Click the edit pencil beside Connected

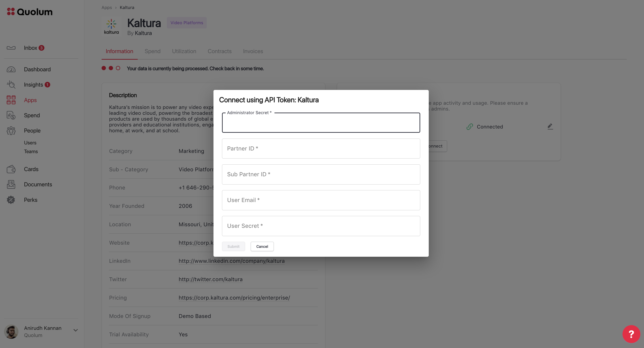(x=550, y=126)
